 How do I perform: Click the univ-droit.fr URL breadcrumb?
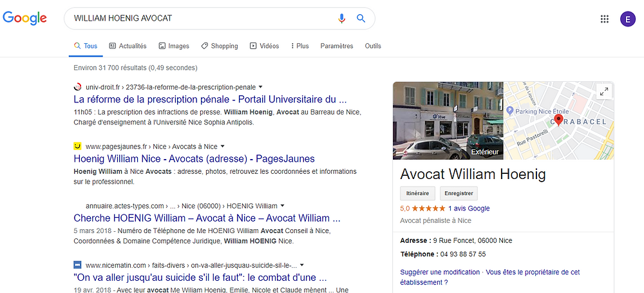pos(171,87)
